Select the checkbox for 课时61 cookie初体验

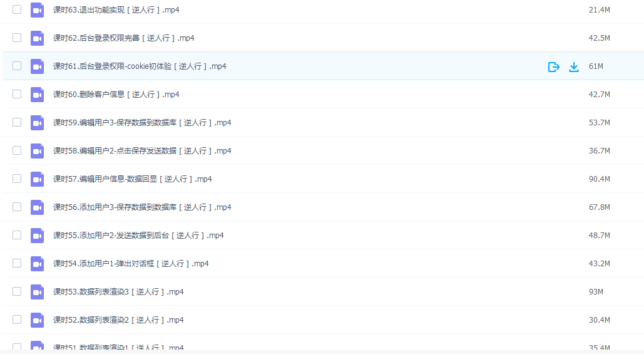[x=17, y=66]
